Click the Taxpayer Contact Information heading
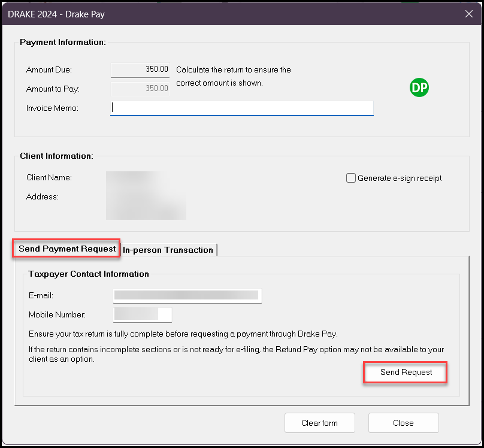484x448 pixels. tap(89, 274)
